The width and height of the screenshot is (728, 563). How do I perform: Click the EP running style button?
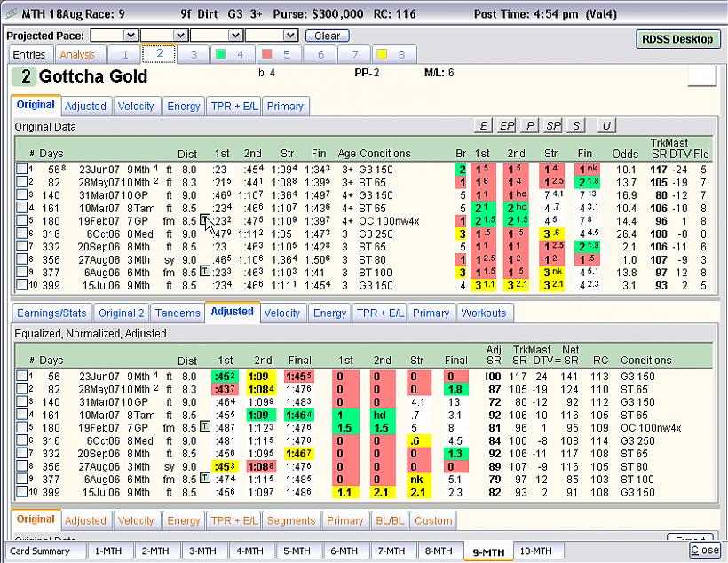point(507,125)
